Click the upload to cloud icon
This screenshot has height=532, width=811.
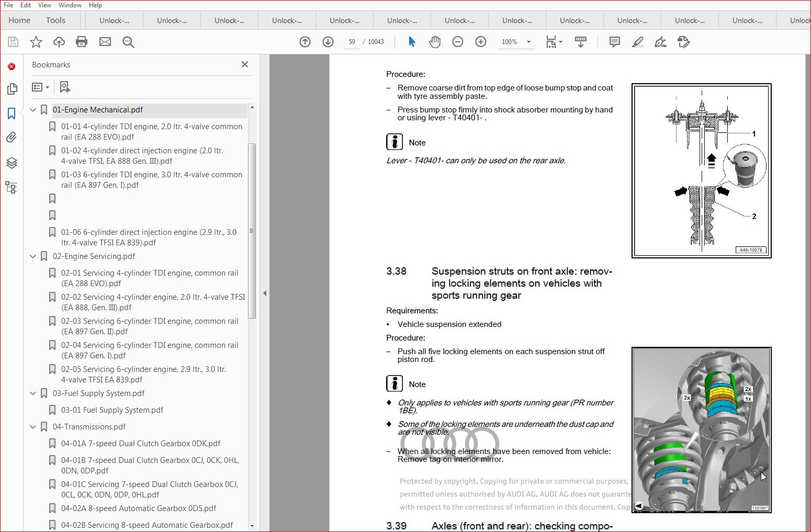pyautogui.click(x=59, y=42)
